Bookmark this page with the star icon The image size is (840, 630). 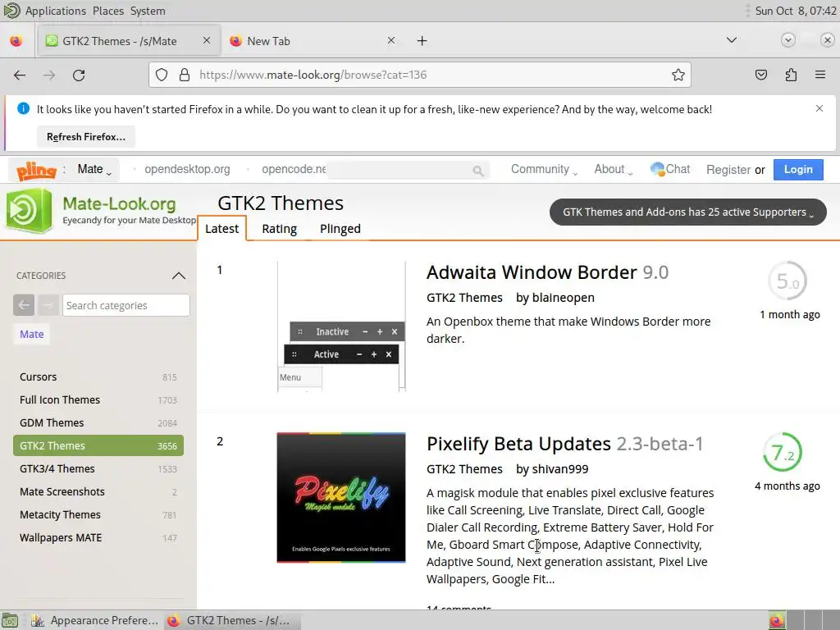tap(678, 75)
